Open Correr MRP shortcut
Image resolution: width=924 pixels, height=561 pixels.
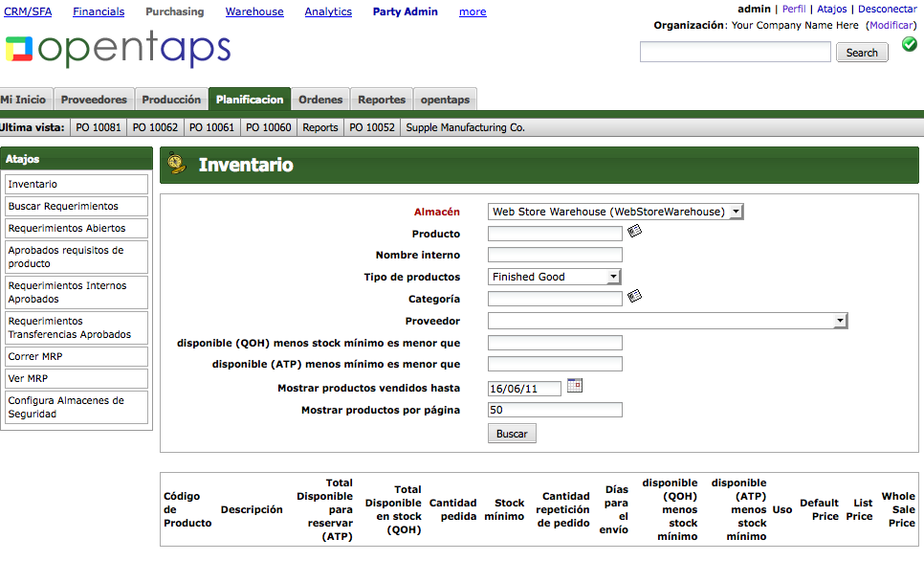point(76,356)
